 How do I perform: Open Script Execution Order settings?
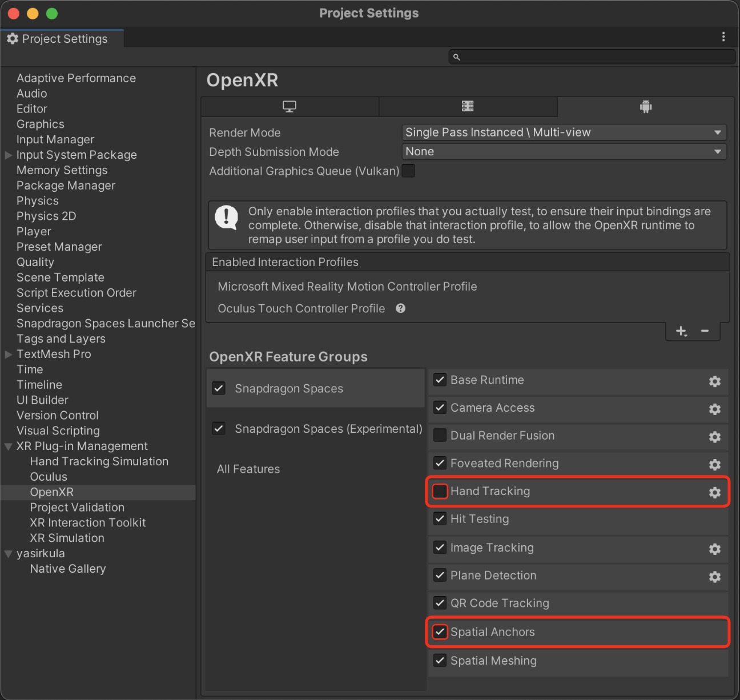click(77, 293)
